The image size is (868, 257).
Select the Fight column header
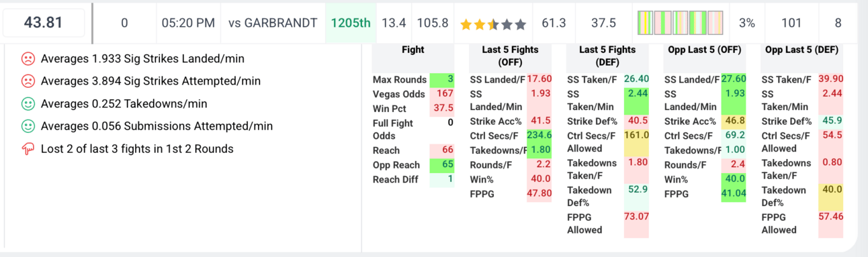pos(413,50)
